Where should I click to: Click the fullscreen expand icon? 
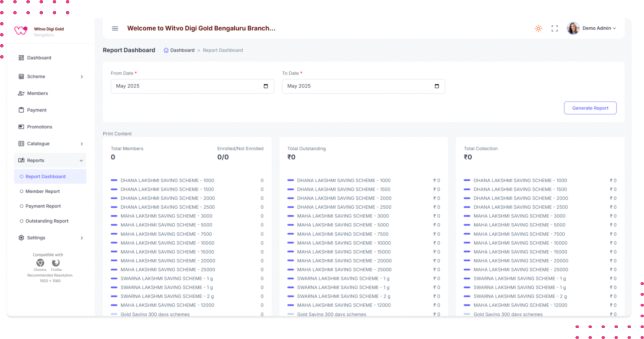click(x=555, y=28)
